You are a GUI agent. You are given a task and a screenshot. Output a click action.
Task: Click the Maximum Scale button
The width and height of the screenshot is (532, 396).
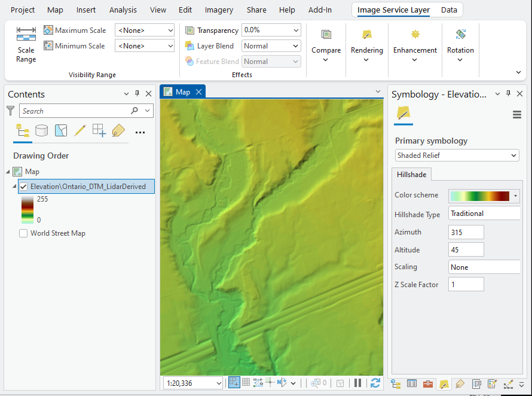click(x=75, y=30)
